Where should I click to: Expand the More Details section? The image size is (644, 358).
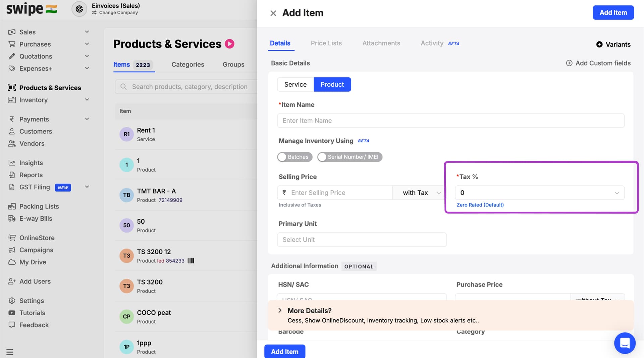(280, 311)
